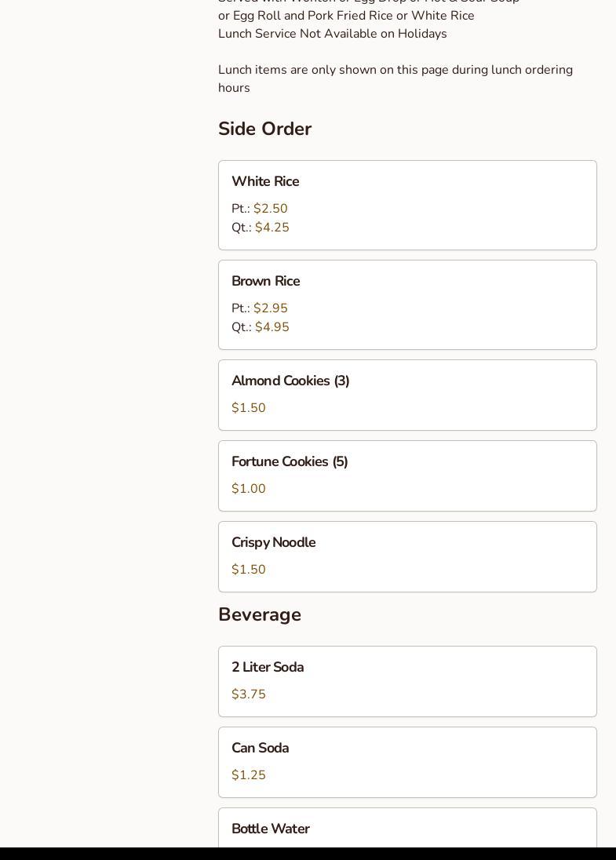Click the lunch ordering hours notice text
Viewport: 616px width, 860px height.
pyautogui.click(x=395, y=78)
